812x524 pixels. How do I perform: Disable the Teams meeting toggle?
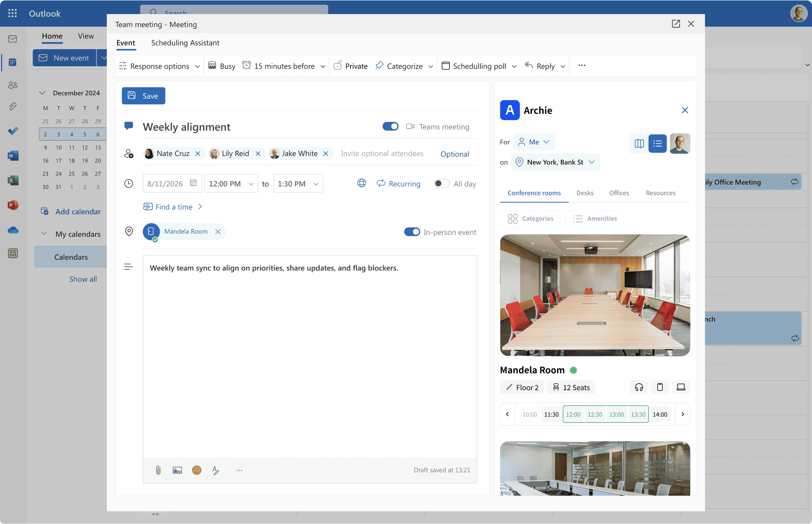[390, 126]
